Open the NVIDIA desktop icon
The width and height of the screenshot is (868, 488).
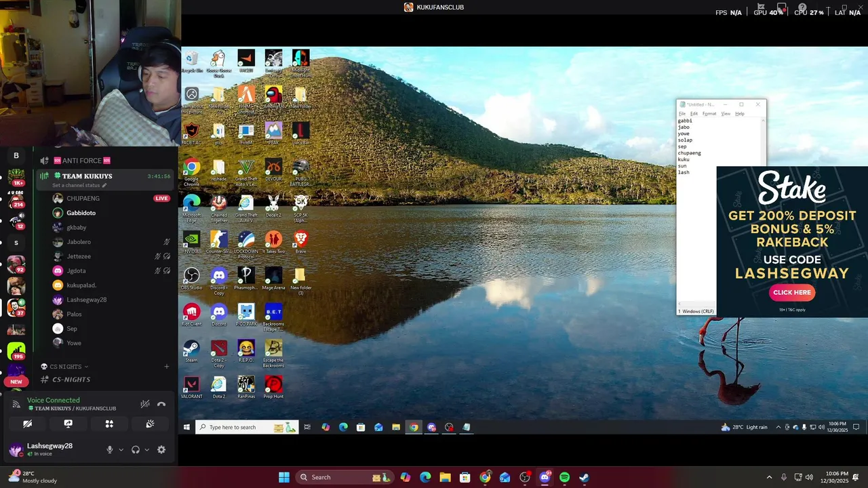pyautogui.click(x=191, y=242)
